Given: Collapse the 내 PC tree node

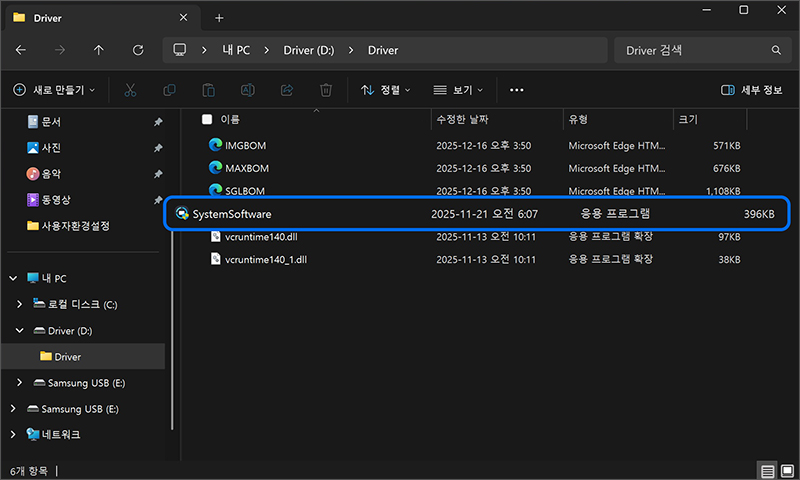Looking at the screenshot, I should (x=13, y=278).
